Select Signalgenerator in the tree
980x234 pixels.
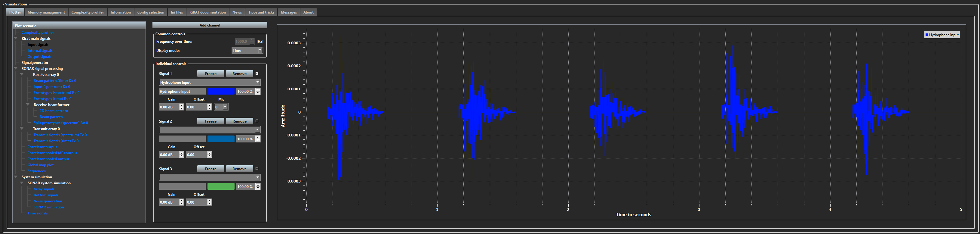(x=35, y=63)
